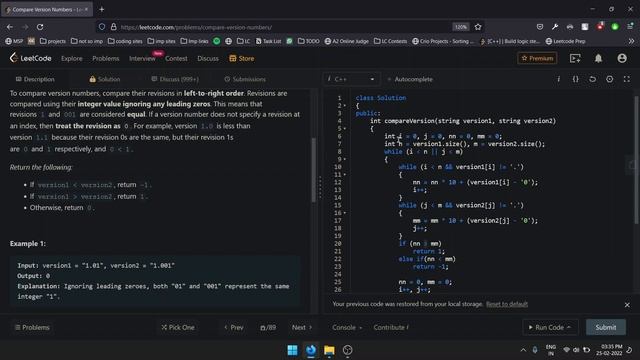Viewport: 640px width, 360px height.
Task: Toggle Autocomplete option
Action: [410, 79]
